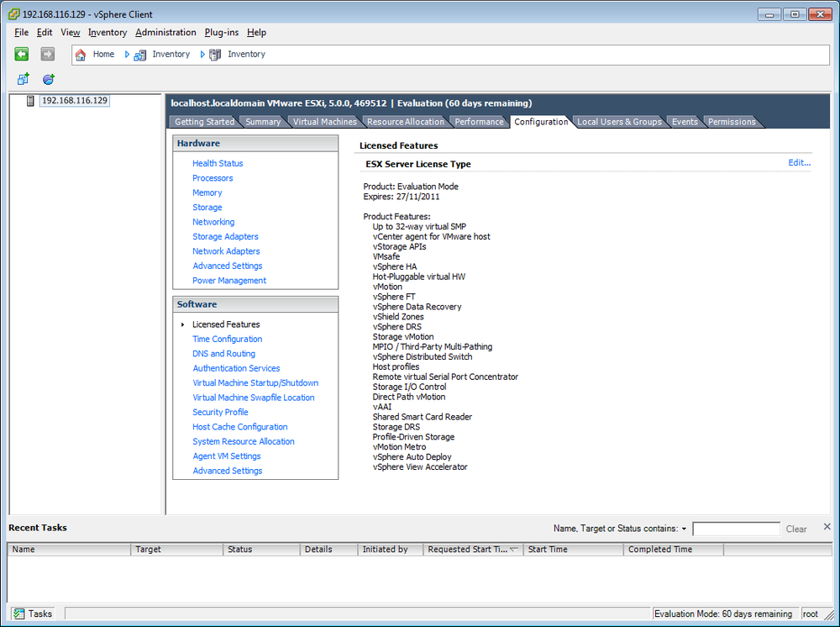Viewport: 840px width, 627px height.
Task: Switch to the Getting Started tab
Action: pyautogui.click(x=204, y=122)
